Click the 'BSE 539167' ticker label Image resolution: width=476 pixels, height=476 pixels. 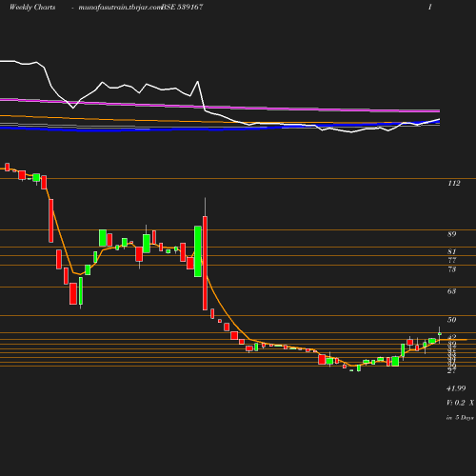pos(182,7)
